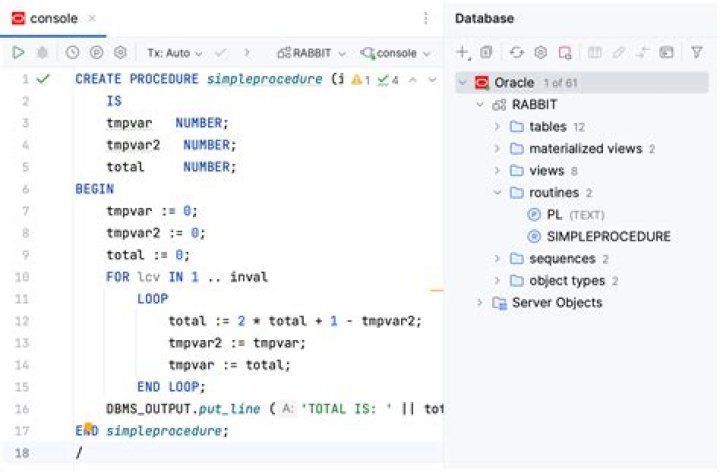This screenshot has height=472, width=720.
Task: Open data source properties in Database panel
Action: coord(540,52)
